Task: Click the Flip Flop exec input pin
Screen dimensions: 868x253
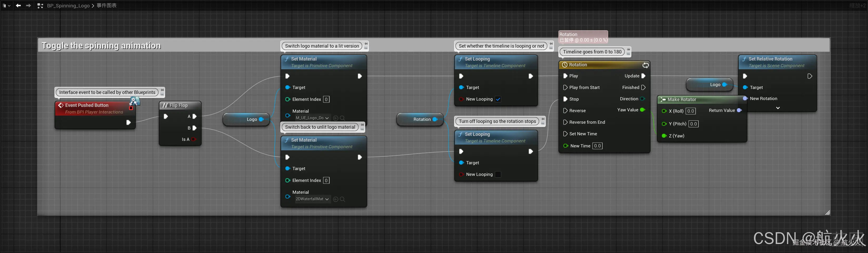Action: tap(166, 117)
